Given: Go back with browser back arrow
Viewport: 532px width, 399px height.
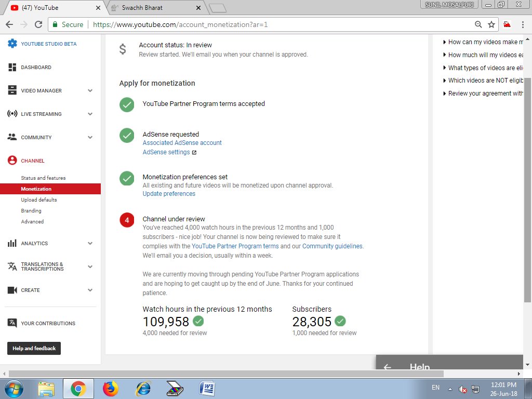Looking at the screenshot, I should 9,24.
